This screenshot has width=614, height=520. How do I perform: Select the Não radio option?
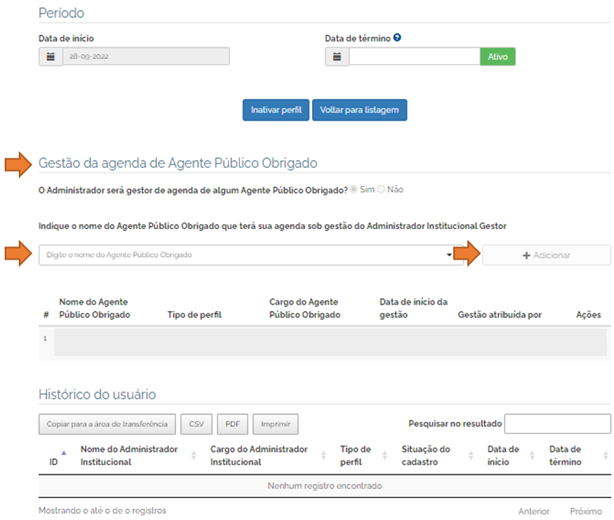pyautogui.click(x=381, y=189)
